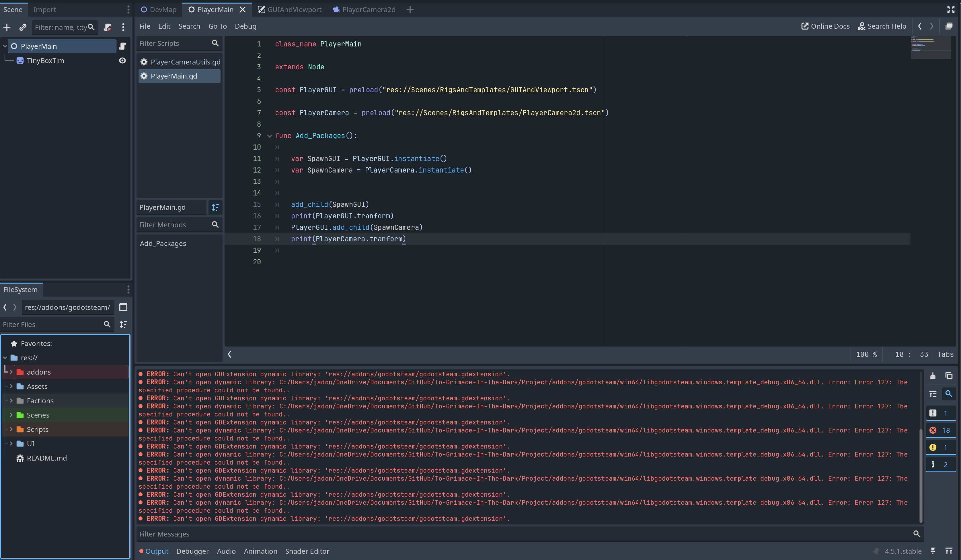Click the Add Child Node plus icon
Screen dimensions: 961x560
coord(7,27)
